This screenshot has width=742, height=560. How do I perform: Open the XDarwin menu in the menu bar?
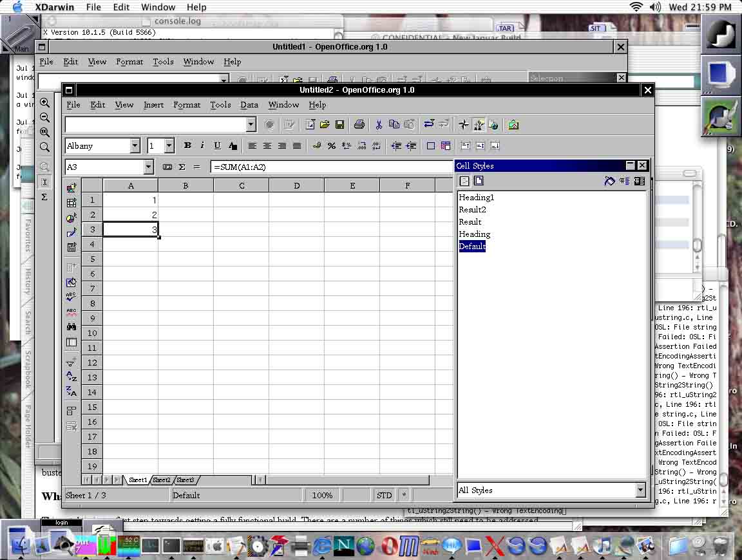54,7
